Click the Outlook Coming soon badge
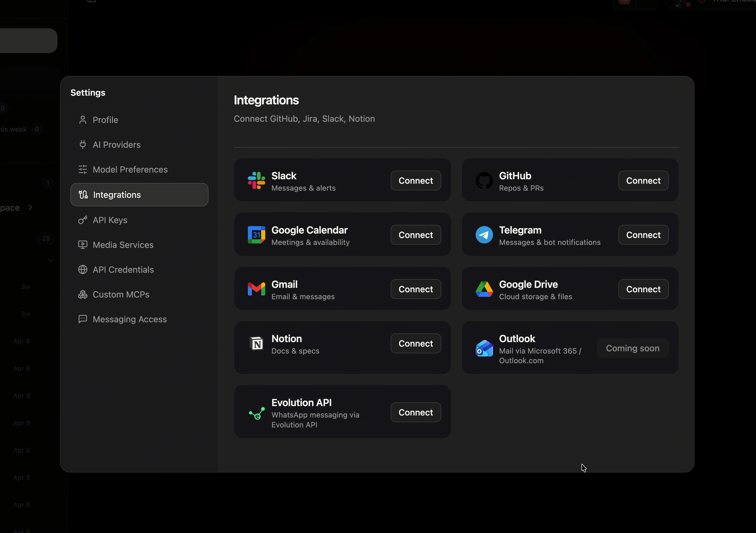Viewport: 756px width, 533px height. tap(633, 348)
